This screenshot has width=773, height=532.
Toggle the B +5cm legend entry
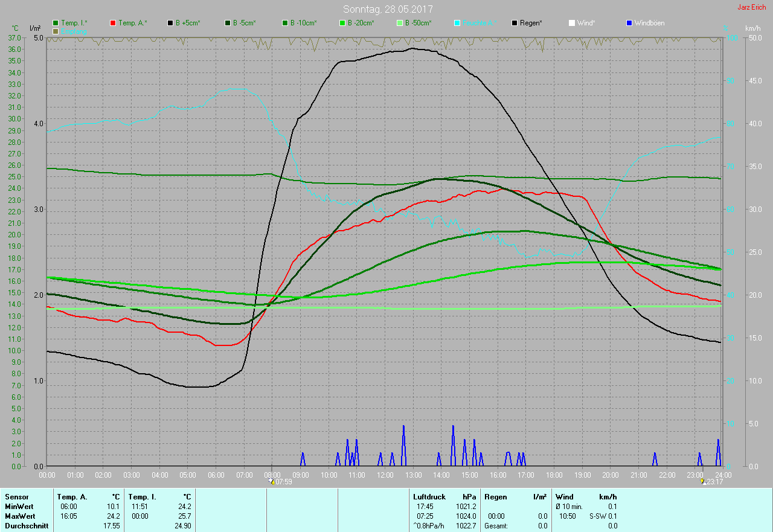coord(184,23)
